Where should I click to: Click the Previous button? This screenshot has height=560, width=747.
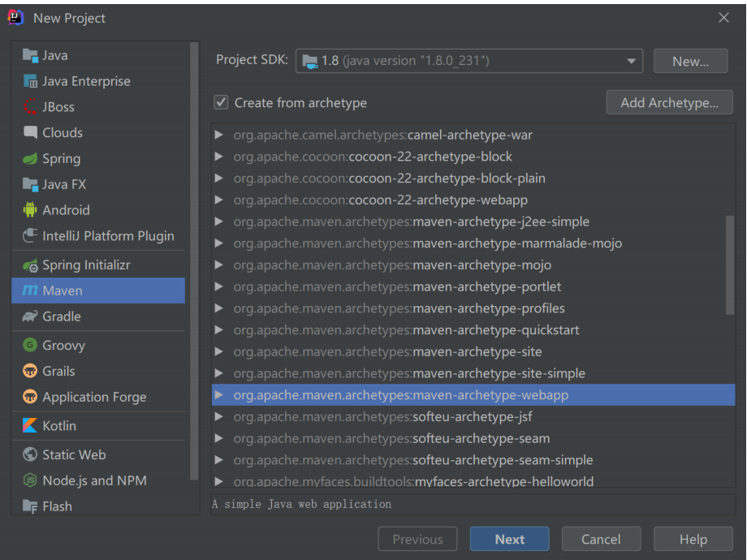[418, 539]
